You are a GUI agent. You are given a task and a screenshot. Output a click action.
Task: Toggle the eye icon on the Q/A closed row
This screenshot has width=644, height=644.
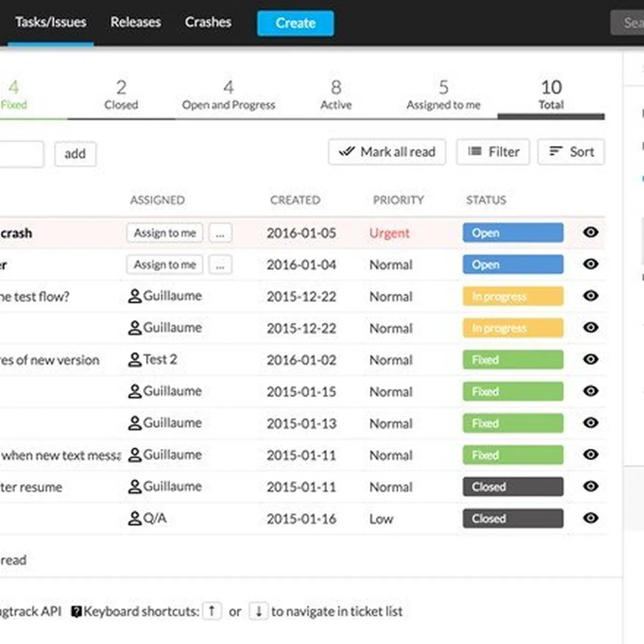pos(590,518)
